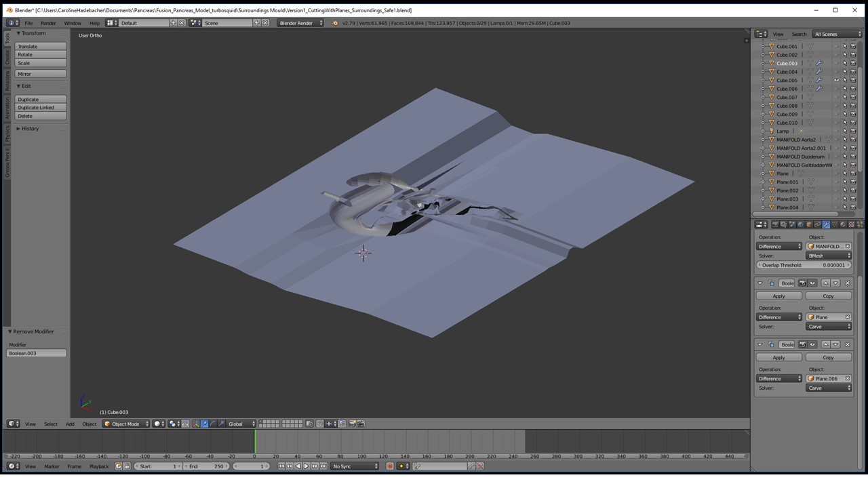
Task: Click the Start frame field
Action: pos(158,466)
